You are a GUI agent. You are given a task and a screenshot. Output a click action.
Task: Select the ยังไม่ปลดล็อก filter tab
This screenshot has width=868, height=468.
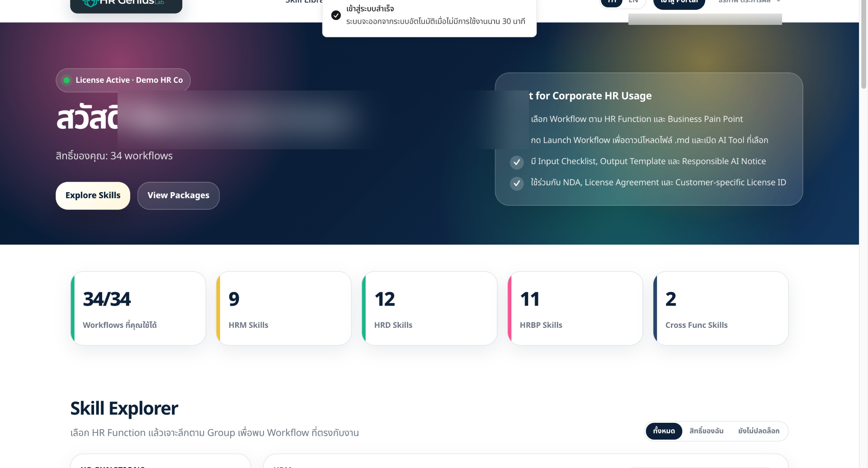click(x=759, y=431)
